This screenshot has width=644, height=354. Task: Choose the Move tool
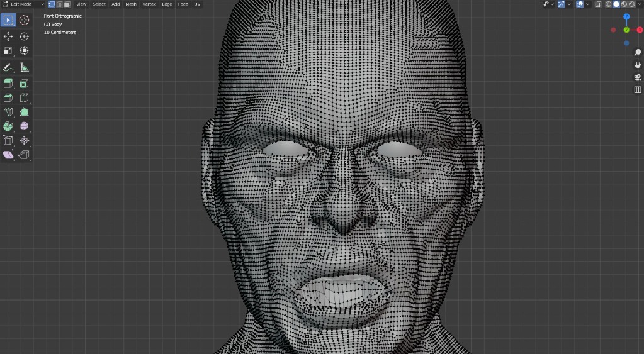(8, 36)
